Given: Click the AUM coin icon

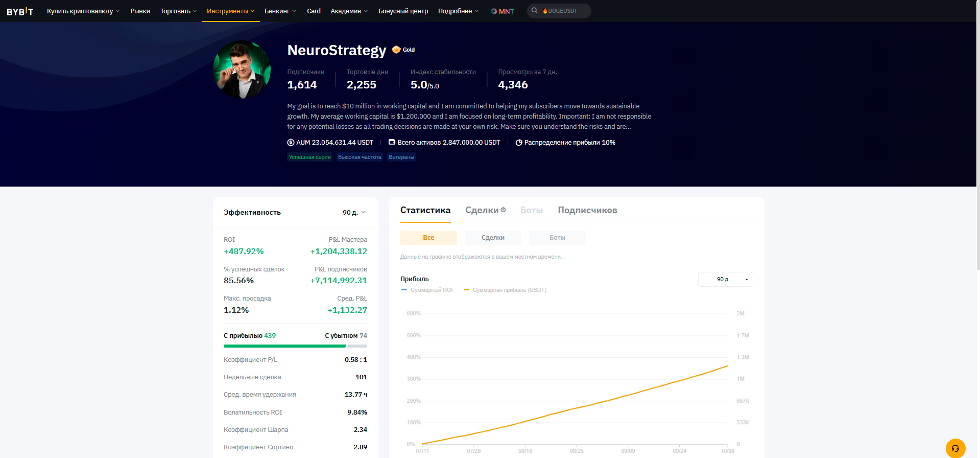Looking at the screenshot, I should 291,143.
